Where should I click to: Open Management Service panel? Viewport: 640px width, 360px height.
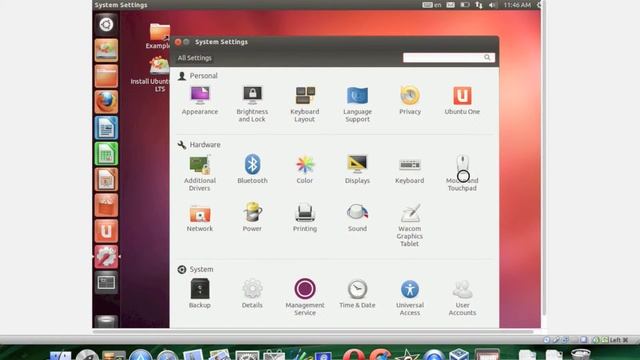pyautogui.click(x=305, y=297)
